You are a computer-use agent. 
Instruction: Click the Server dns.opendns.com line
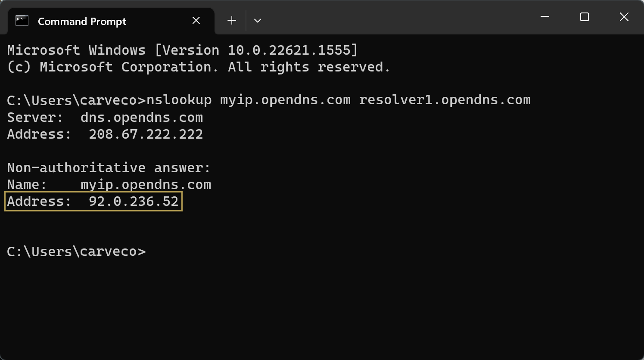pyautogui.click(x=105, y=118)
